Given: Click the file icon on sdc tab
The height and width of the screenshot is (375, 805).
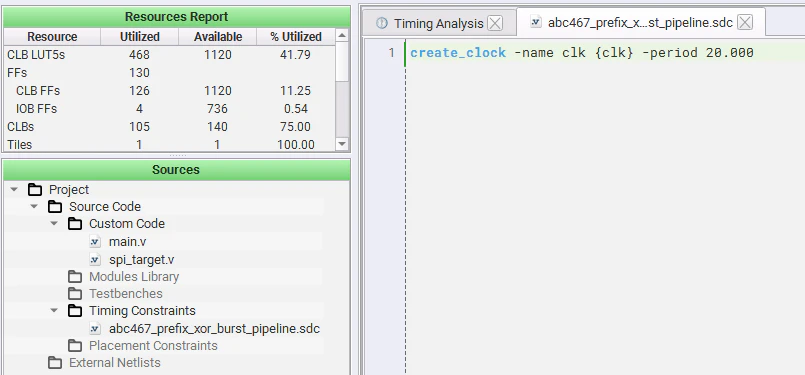Looking at the screenshot, I should pyautogui.click(x=536, y=22).
